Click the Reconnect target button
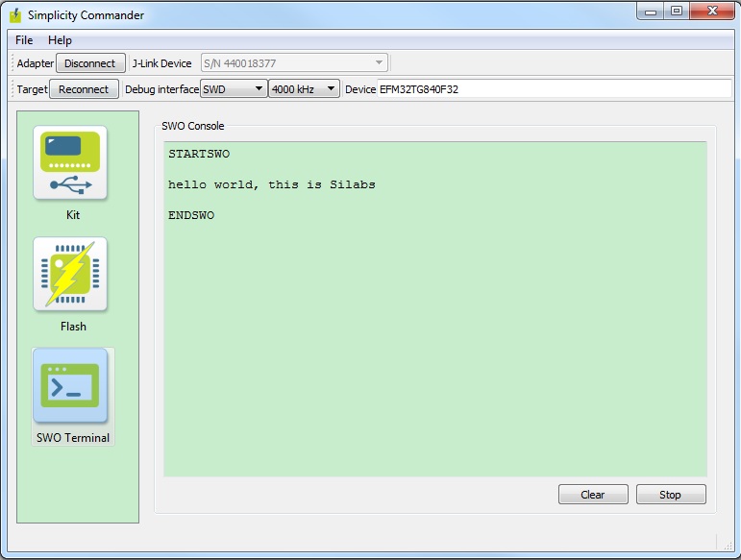Viewport: 741px width, 560px height. (x=84, y=89)
